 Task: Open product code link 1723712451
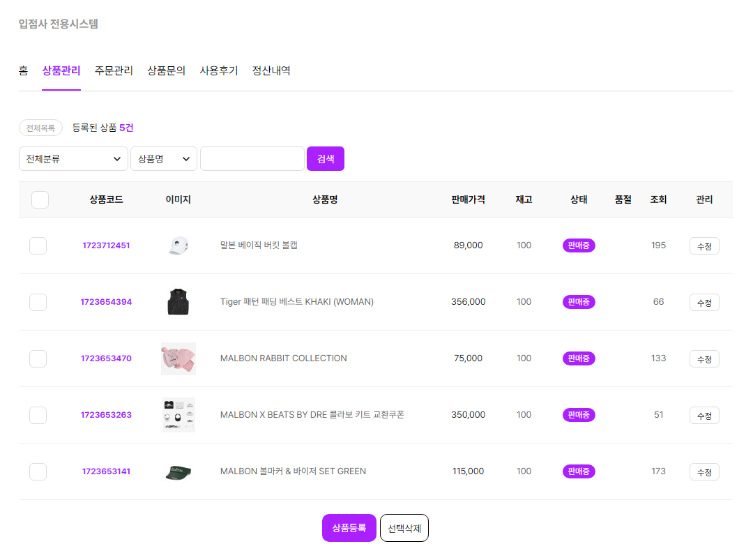(x=106, y=245)
